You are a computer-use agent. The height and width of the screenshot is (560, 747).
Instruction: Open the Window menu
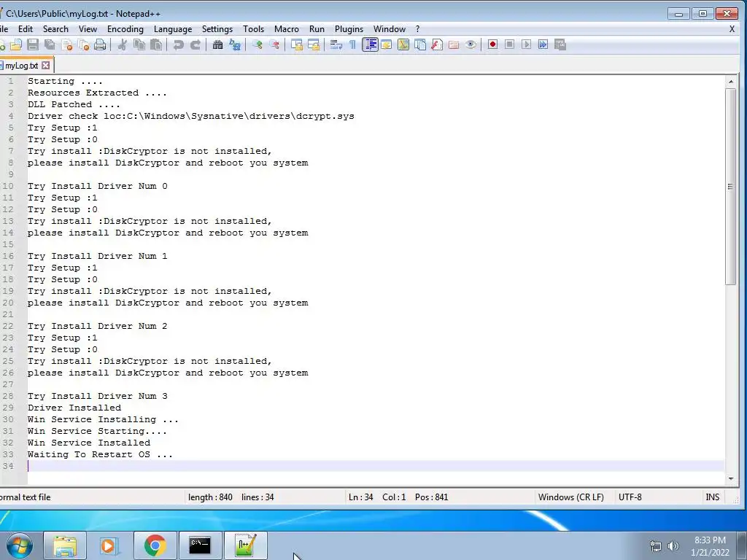click(x=390, y=29)
